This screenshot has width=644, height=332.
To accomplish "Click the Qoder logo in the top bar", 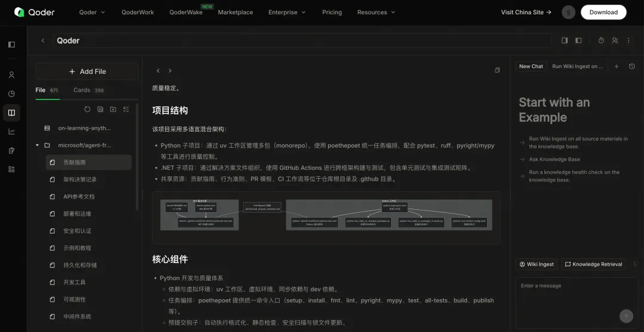I will pyautogui.click(x=34, y=13).
